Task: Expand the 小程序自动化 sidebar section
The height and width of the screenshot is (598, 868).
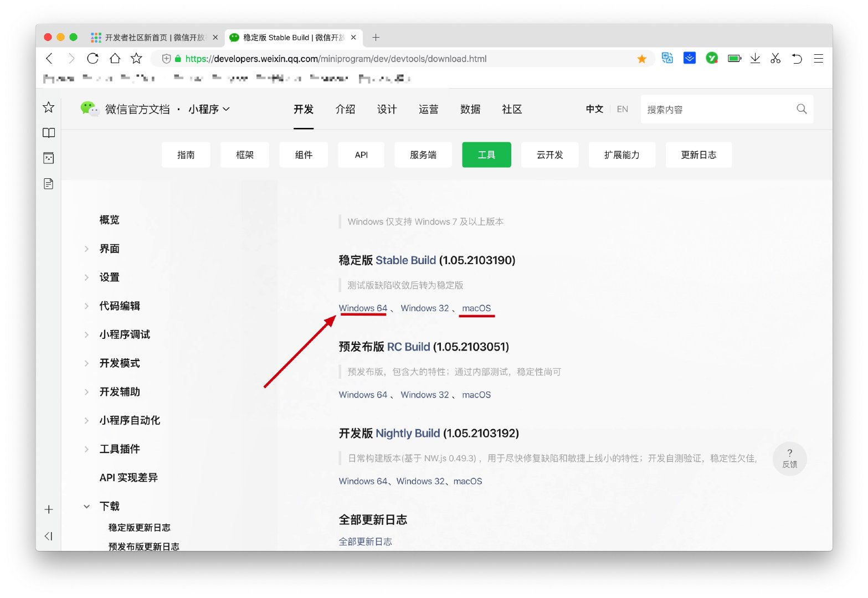Action: 86,421
